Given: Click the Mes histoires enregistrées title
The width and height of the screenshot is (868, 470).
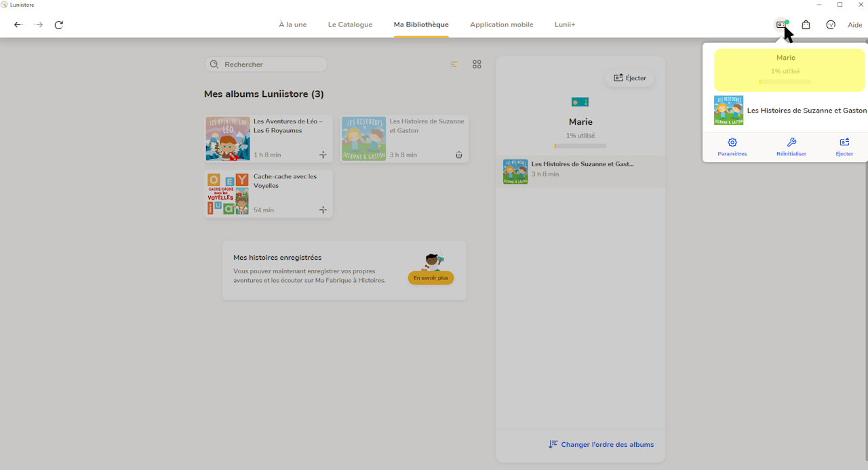Looking at the screenshot, I should point(277,258).
